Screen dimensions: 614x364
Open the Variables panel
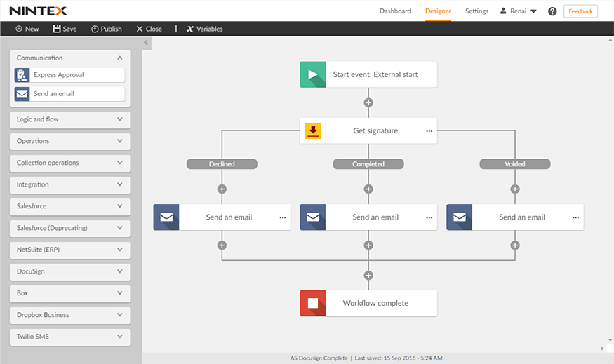[204, 29]
